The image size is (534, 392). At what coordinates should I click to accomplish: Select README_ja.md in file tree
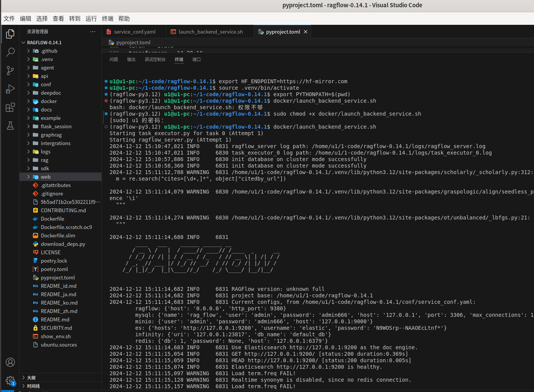point(61,294)
